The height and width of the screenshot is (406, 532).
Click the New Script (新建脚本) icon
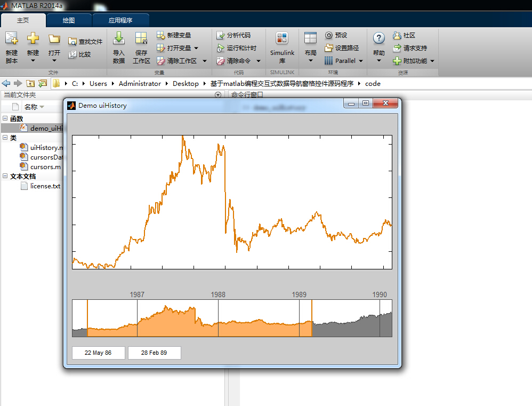pyautogui.click(x=12, y=38)
